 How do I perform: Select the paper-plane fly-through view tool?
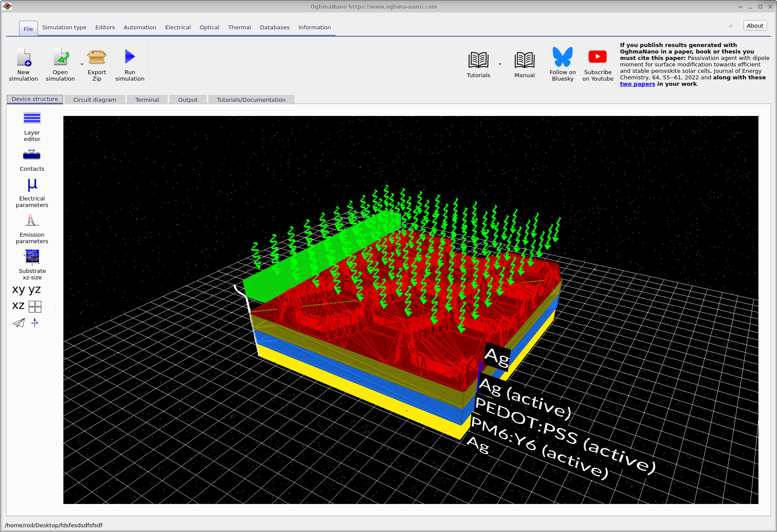18,323
